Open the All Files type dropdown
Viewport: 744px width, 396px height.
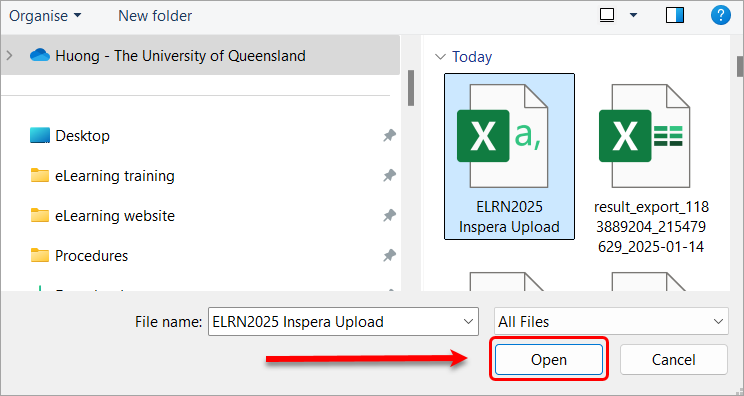[x=611, y=322]
